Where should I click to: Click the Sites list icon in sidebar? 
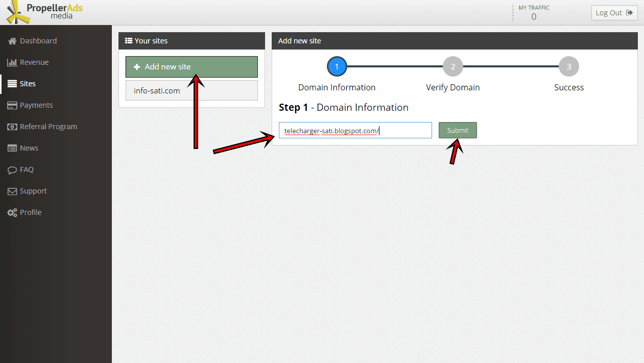tap(12, 84)
